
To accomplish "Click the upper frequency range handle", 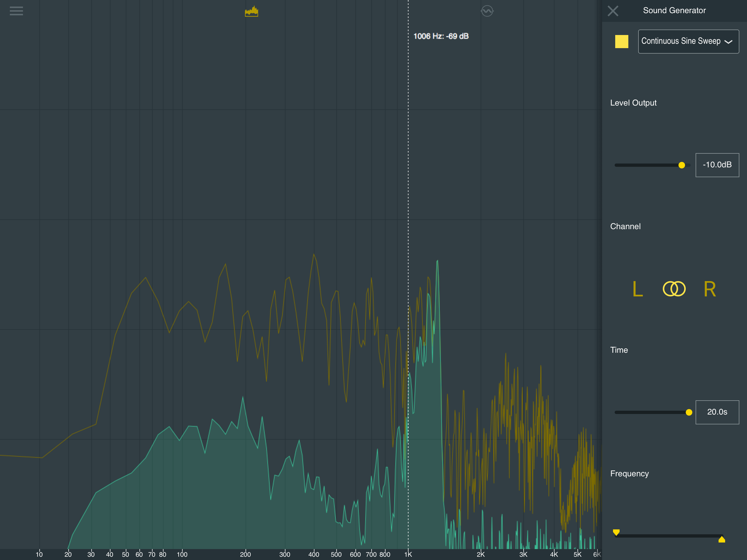I will pos(722,539).
